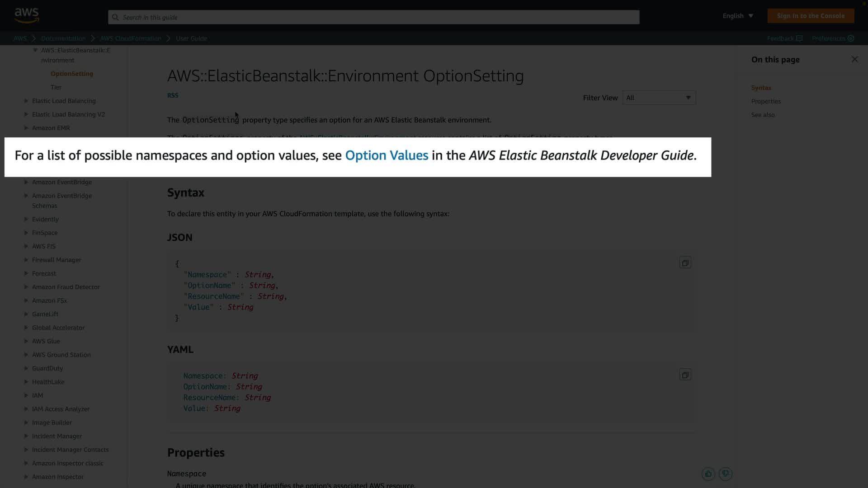Click Sign In to the Console button

810,16
